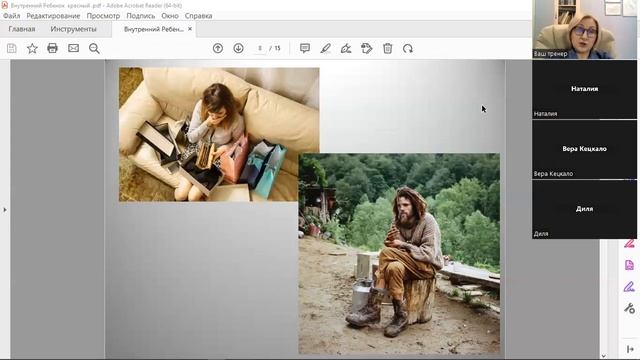Open the Редактирование menu
The image size is (640, 360).
[53, 16]
